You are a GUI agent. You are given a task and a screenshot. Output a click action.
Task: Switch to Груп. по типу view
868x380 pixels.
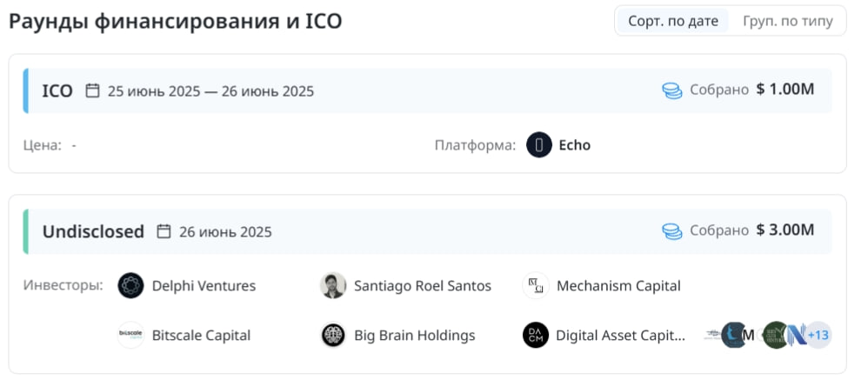pos(788,21)
